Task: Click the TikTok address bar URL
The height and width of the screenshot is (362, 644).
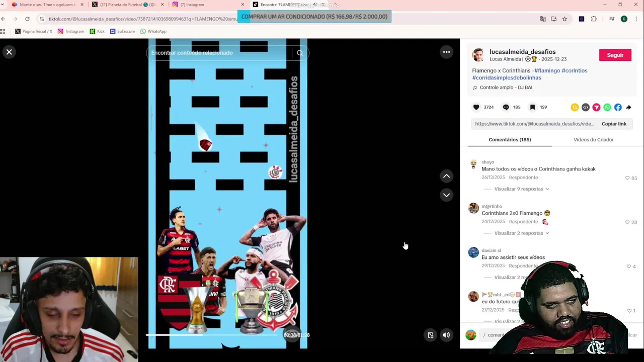Action: 143,19
